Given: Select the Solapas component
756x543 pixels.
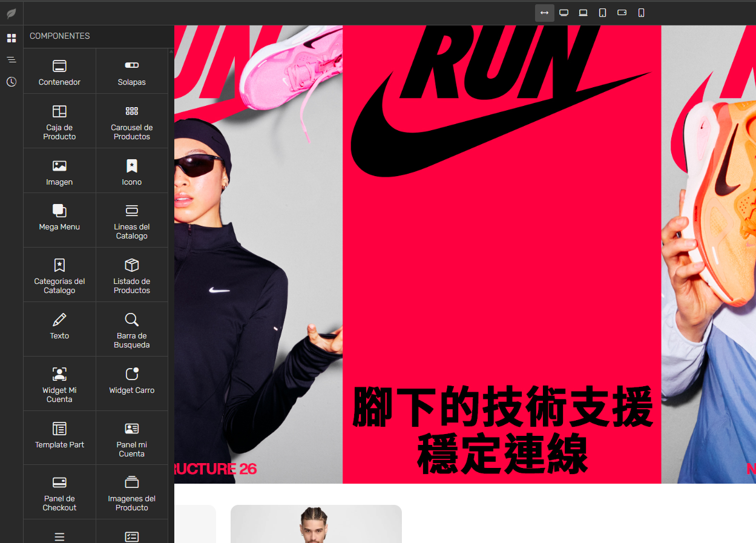Looking at the screenshot, I should 131,70.
